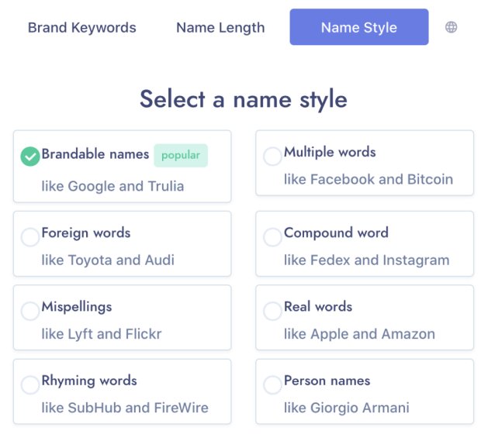This screenshot has width=481, height=448.
Task: Click the 'like Apple and Amazon' description
Action: 359,334
